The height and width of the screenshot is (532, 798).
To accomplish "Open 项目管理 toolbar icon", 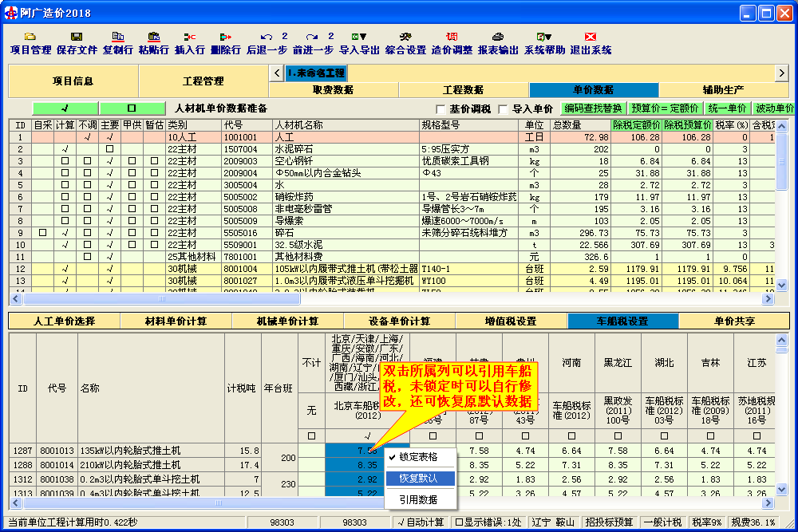I will [30, 43].
